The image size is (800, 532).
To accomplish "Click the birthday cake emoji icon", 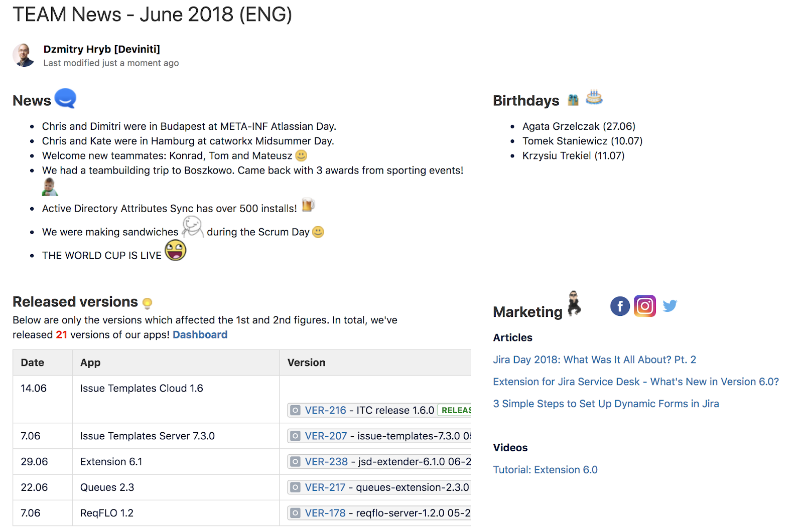I will 594,97.
